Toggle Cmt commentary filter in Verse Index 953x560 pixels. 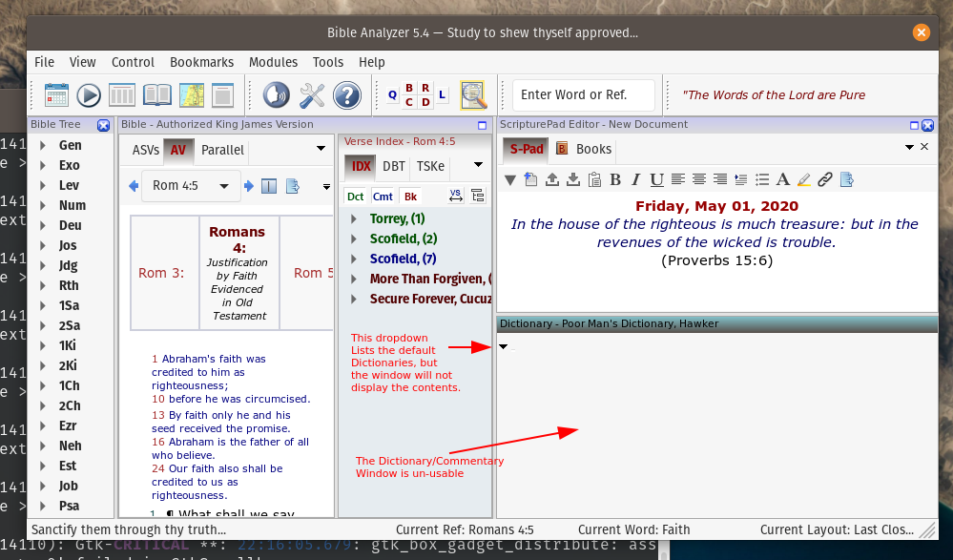383,197
